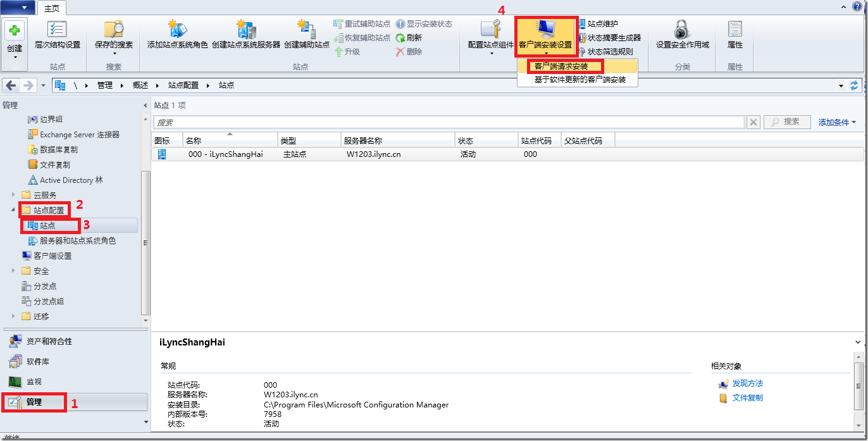Collapse the 站点配置 tree node
The width and height of the screenshot is (868, 441).
(14, 210)
